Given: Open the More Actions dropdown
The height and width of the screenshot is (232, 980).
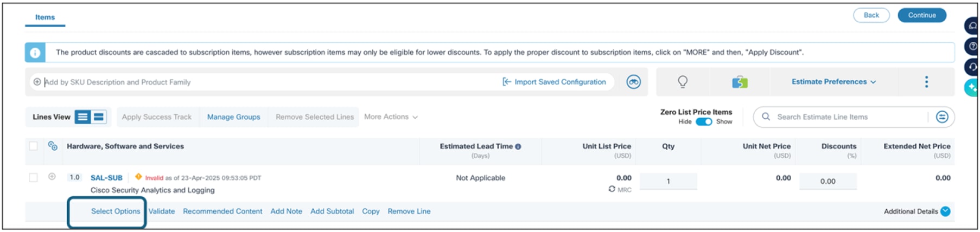Looking at the screenshot, I should pyautogui.click(x=391, y=117).
